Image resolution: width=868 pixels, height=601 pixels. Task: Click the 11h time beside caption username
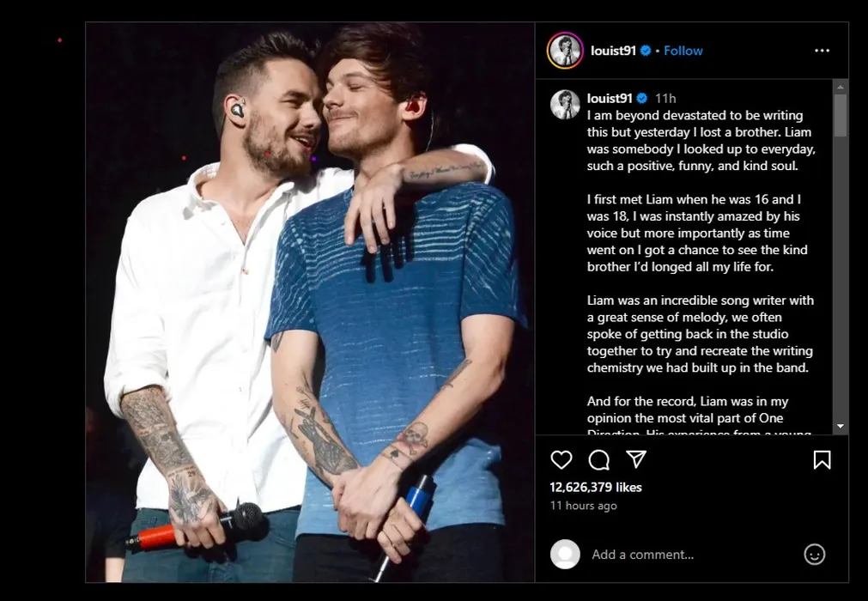point(665,99)
